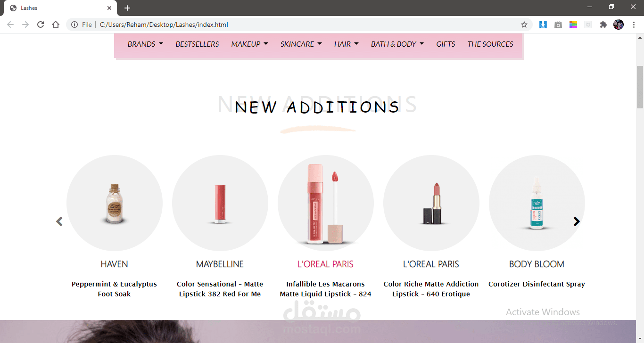Click the MAYBELLINE brand name

tap(220, 264)
